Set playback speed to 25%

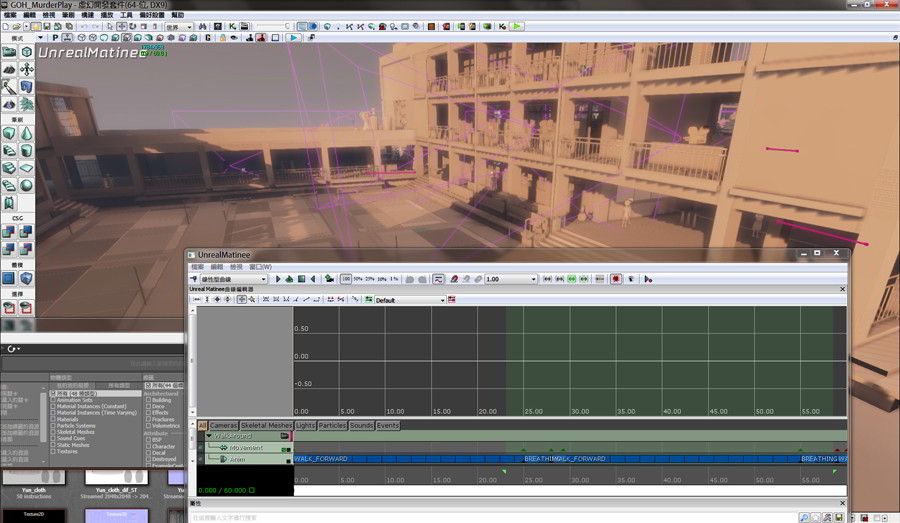(370, 279)
